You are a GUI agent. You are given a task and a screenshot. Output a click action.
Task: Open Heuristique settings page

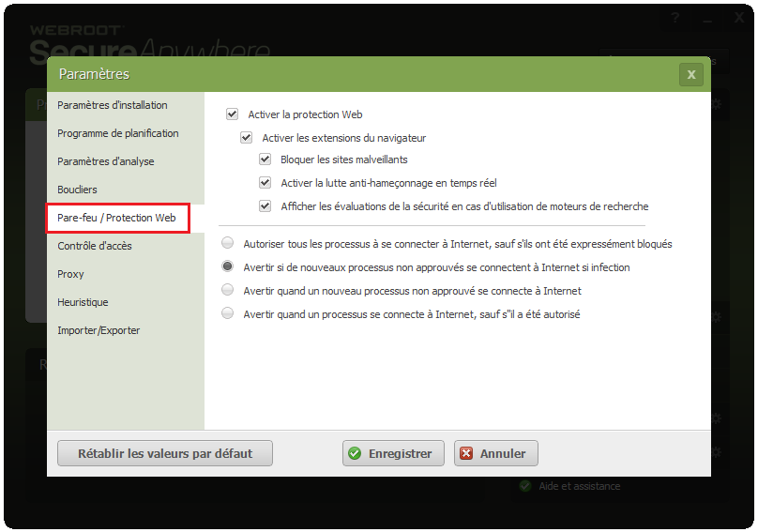(83, 302)
